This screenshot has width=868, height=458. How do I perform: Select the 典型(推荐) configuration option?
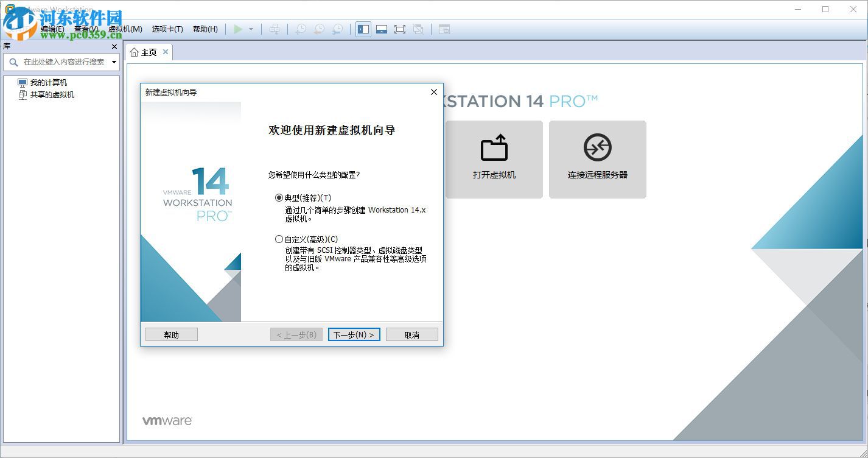[x=278, y=197]
